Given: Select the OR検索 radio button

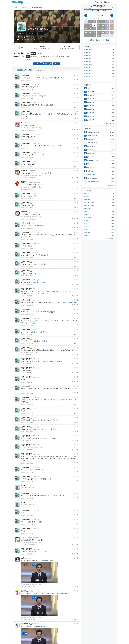Looking at the screenshot, I should pyautogui.click(x=100, y=11).
